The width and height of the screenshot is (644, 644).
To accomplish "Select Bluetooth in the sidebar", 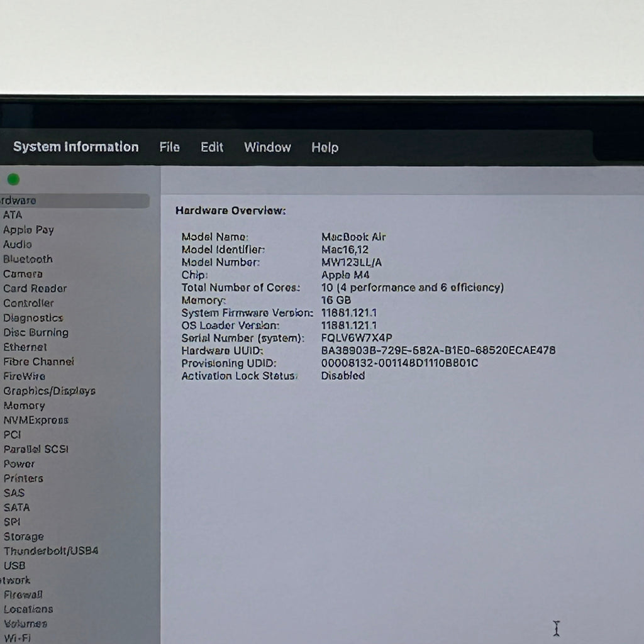I will [28, 259].
